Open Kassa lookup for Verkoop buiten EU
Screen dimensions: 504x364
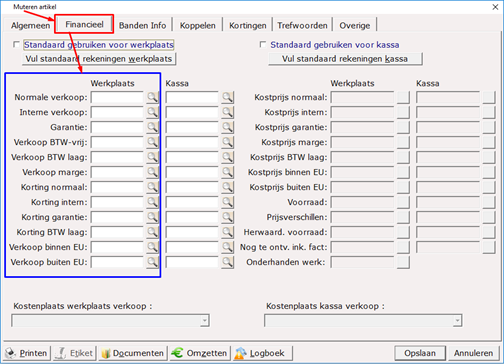(x=228, y=262)
